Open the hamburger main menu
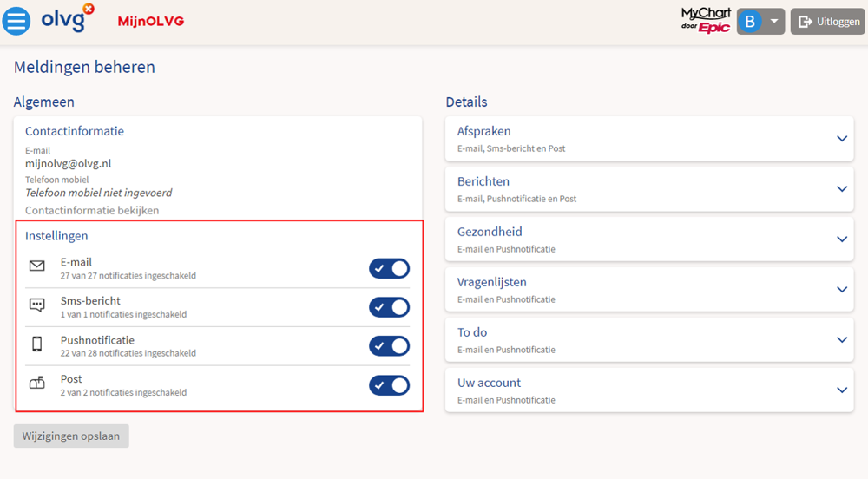Screen dimensions: 868x479 (16, 21)
